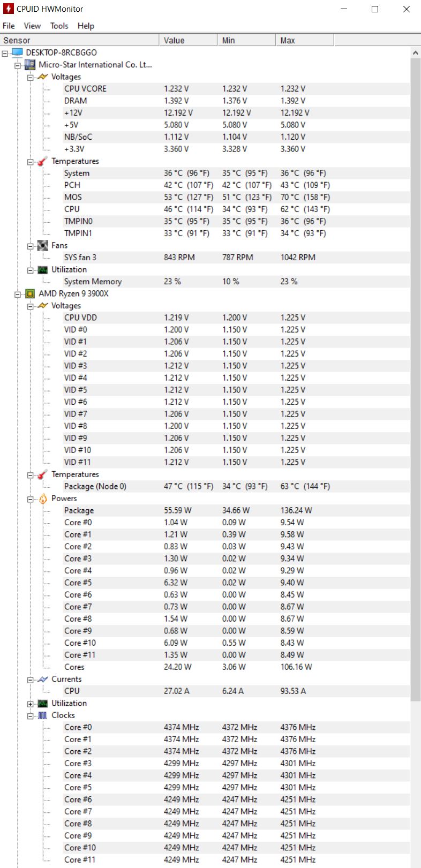
Task: Collapse the AMD Ryzen 9 3900X node
Action: [x=18, y=294]
